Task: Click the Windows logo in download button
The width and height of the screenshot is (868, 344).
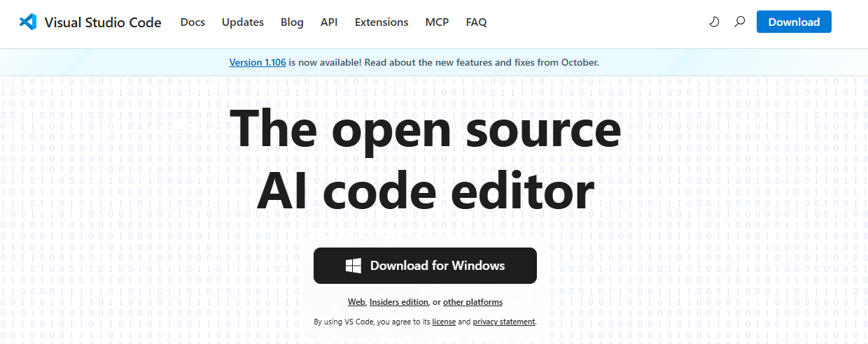Action: [353, 266]
